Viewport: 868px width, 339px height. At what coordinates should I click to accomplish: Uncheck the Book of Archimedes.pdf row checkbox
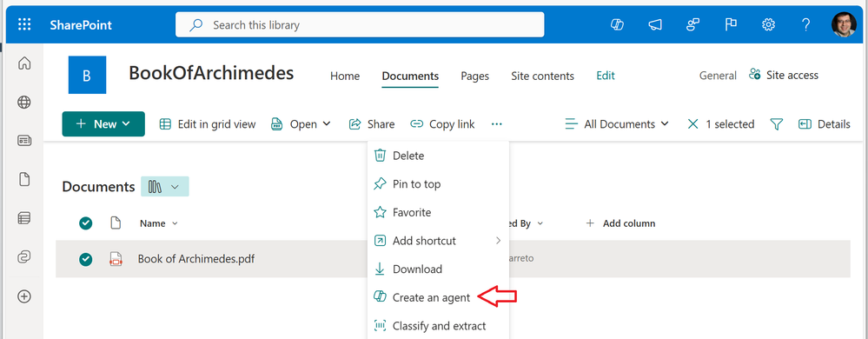point(85,259)
